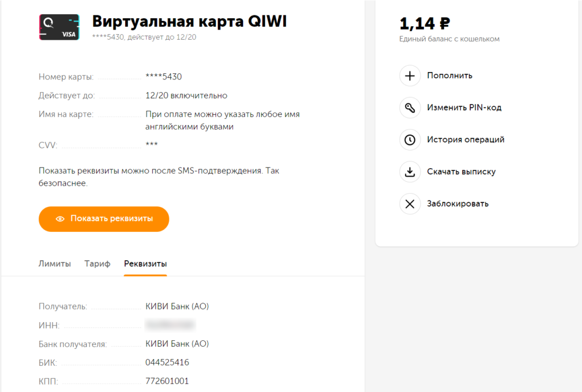This screenshot has width=582, height=392.
Task: Click the Действует до label
Action: tap(67, 95)
